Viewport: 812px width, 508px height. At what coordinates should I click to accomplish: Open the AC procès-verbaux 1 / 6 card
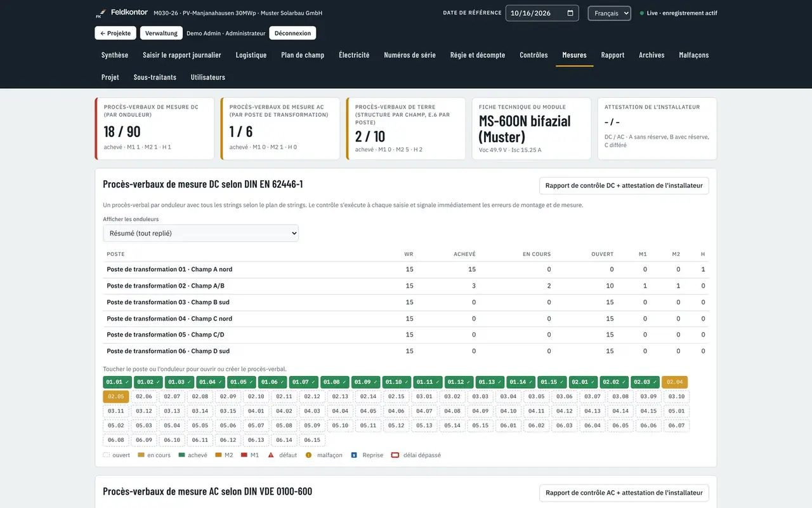point(280,128)
